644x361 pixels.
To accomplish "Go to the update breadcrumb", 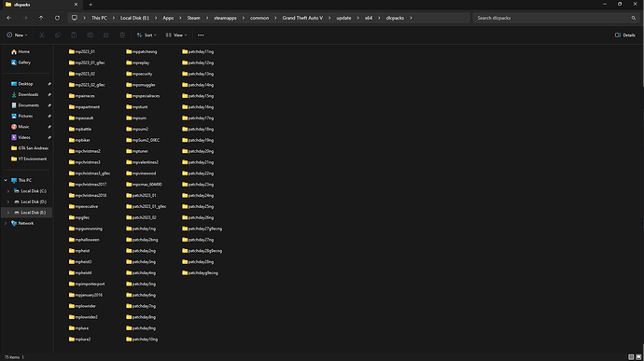I will pos(343,18).
